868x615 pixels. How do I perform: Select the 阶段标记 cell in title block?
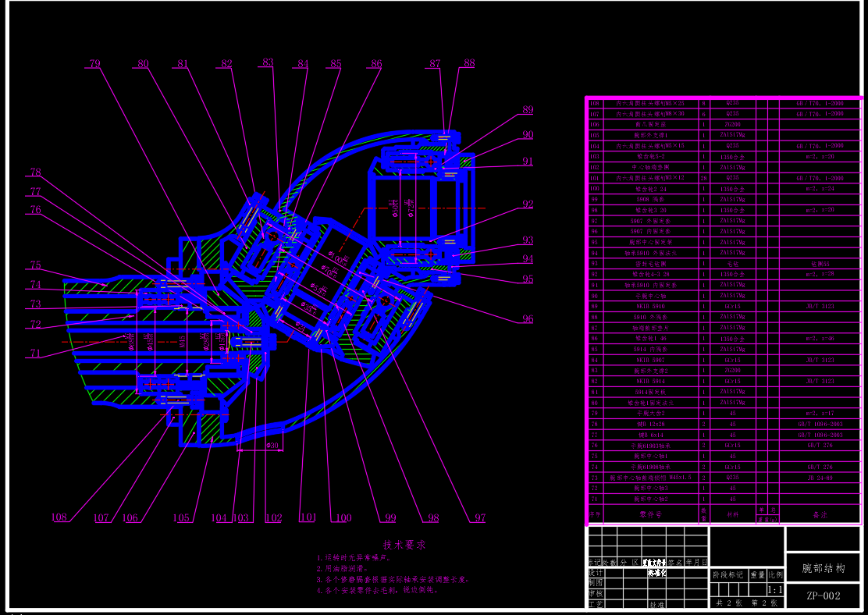[728, 574]
